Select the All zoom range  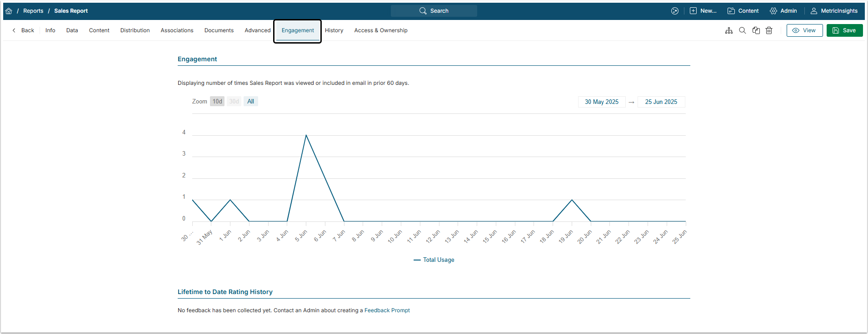(250, 101)
